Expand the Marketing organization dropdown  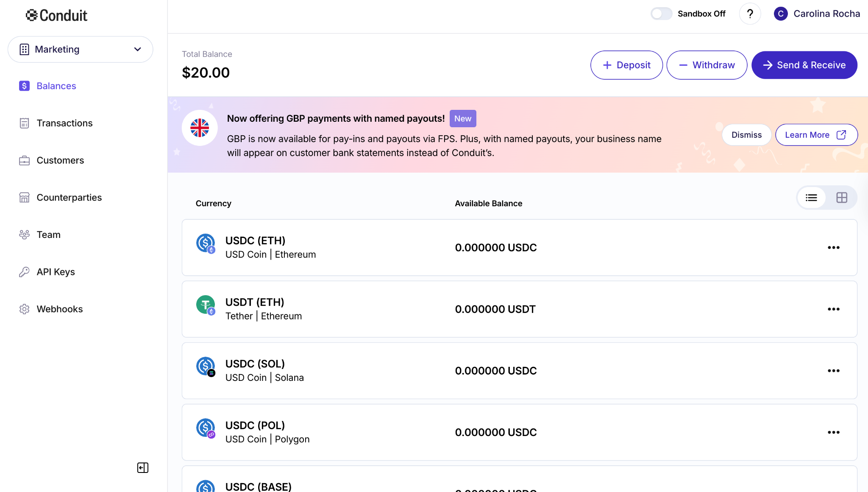click(x=81, y=49)
